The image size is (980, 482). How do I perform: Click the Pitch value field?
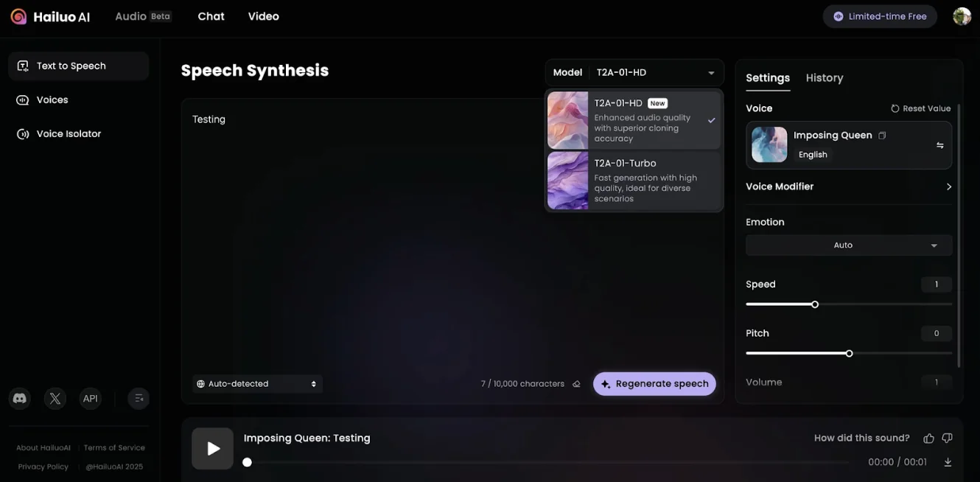coord(937,334)
